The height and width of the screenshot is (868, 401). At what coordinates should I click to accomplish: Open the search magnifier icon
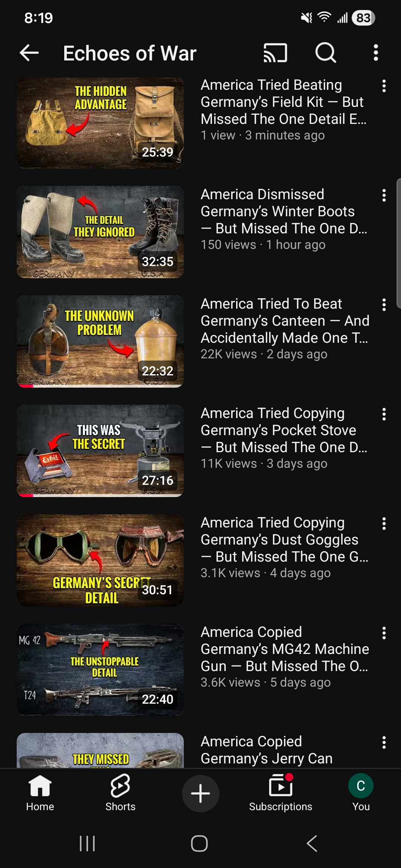326,53
